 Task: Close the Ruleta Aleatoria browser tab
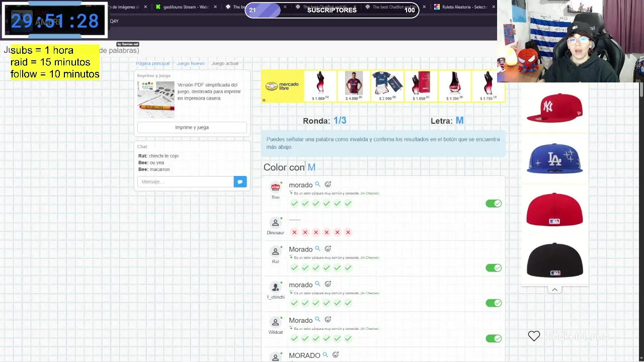pyautogui.click(x=494, y=7)
